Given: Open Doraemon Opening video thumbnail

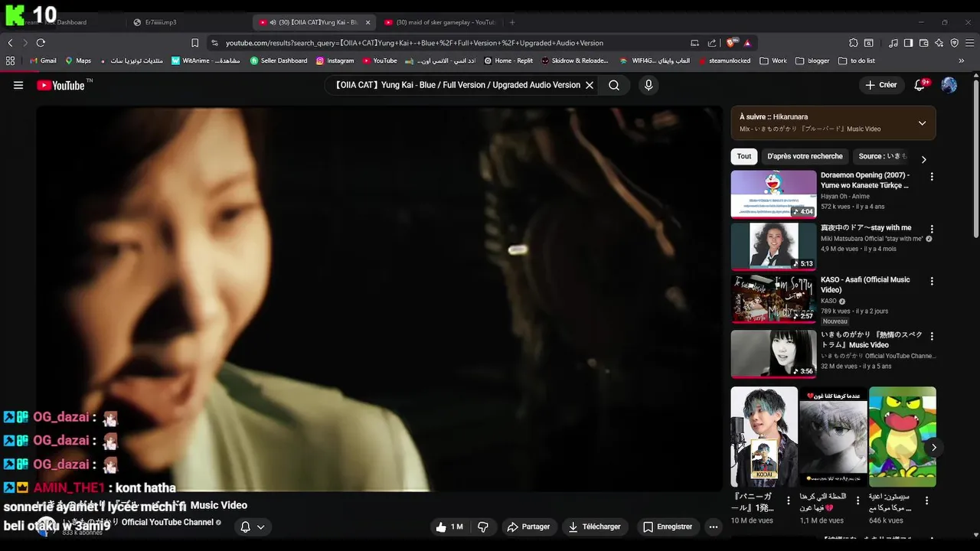Looking at the screenshot, I should tap(773, 194).
